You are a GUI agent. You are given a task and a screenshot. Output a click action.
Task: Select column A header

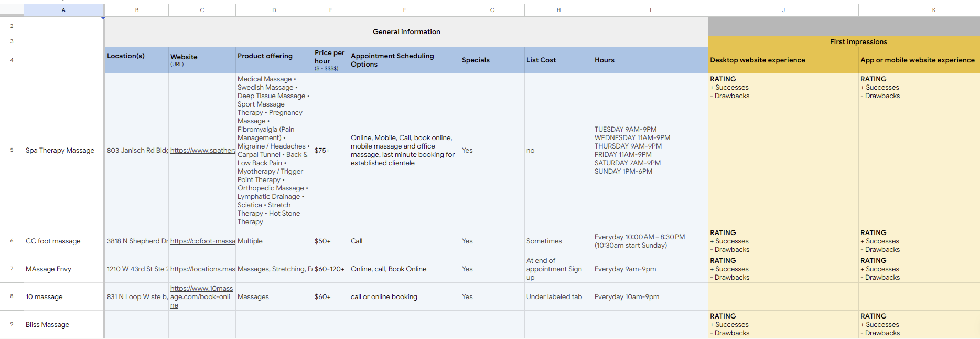coord(63,10)
